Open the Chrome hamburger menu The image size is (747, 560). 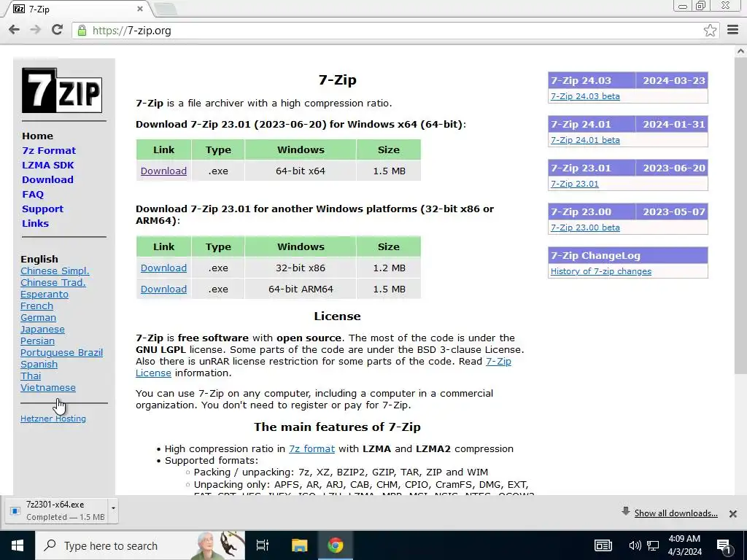(732, 30)
